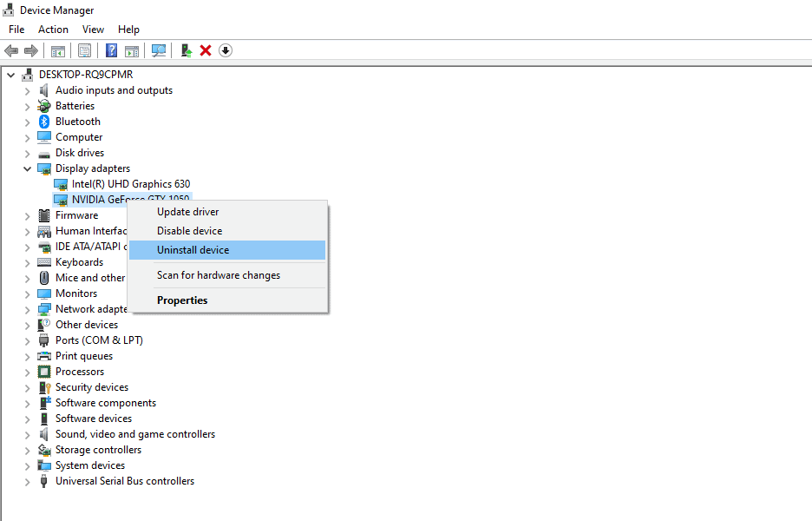The height and width of the screenshot is (521, 812).
Task: Click the Disable device down-arrow icon
Action: 226,51
